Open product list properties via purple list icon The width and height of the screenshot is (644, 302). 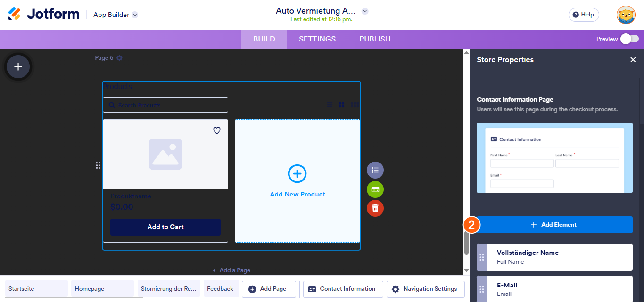tap(375, 170)
